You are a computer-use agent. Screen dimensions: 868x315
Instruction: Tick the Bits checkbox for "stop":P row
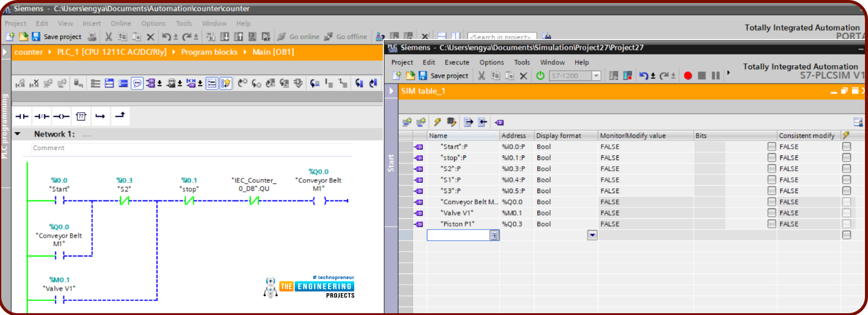(x=772, y=158)
